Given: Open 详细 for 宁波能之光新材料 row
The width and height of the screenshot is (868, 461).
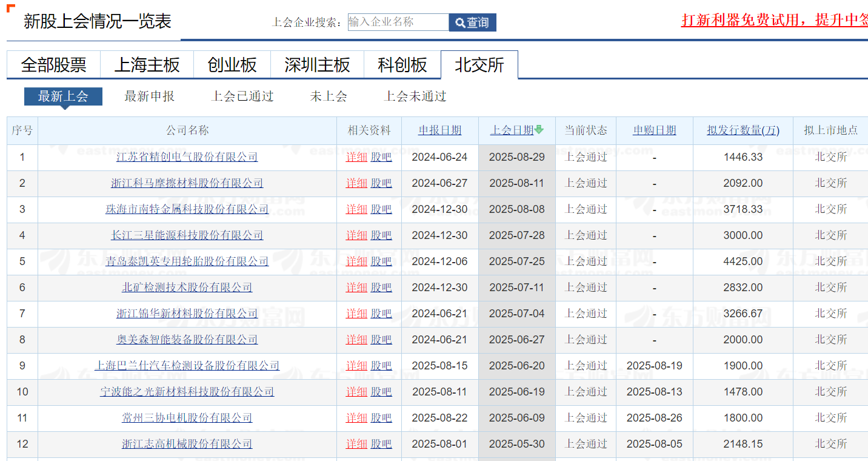Looking at the screenshot, I should point(356,392).
